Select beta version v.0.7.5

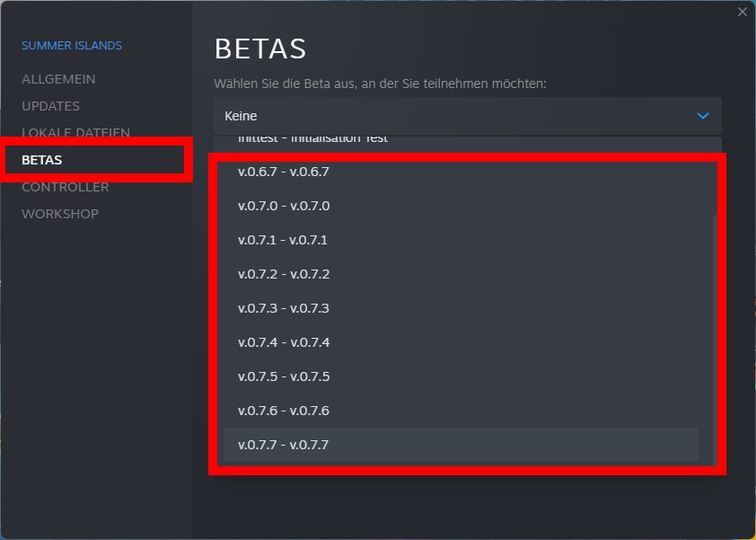tap(284, 376)
